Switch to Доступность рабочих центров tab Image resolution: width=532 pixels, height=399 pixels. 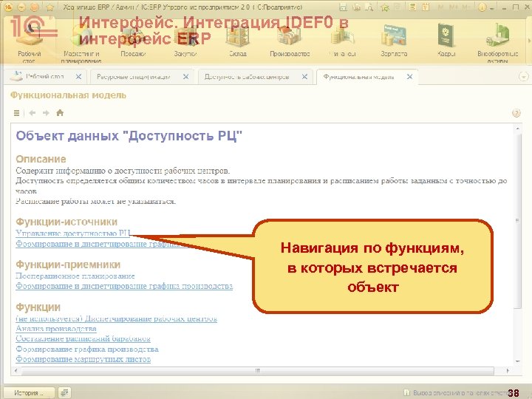coord(247,77)
